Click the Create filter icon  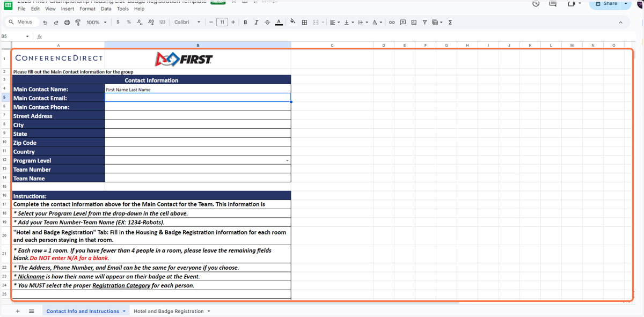pyautogui.click(x=425, y=23)
